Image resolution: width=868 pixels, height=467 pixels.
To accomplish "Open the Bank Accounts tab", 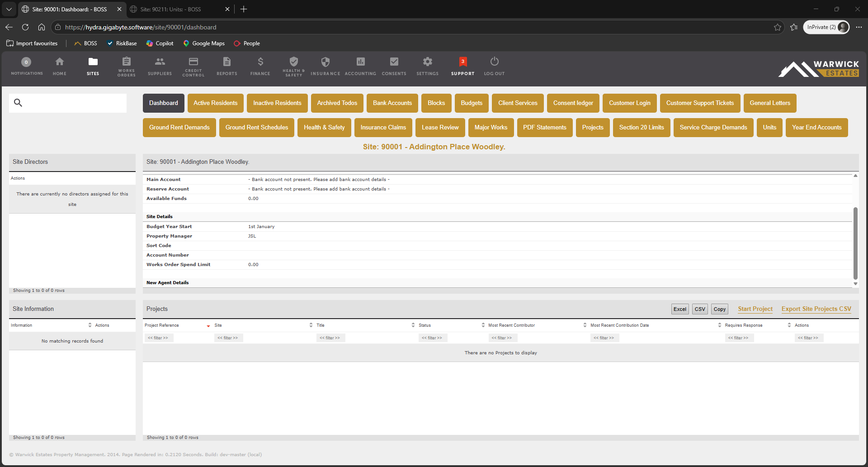I will (392, 103).
